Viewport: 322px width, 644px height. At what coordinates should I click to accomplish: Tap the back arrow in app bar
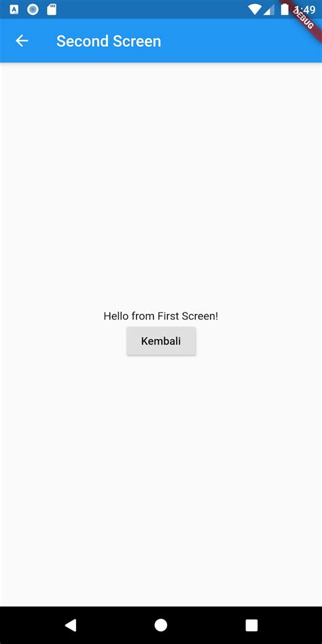(x=22, y=41)
